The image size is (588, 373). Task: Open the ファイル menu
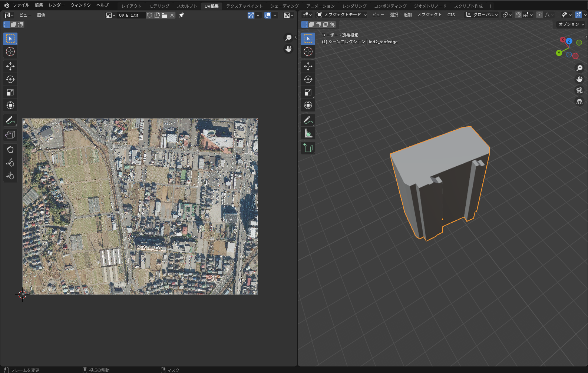coord(21,5)
